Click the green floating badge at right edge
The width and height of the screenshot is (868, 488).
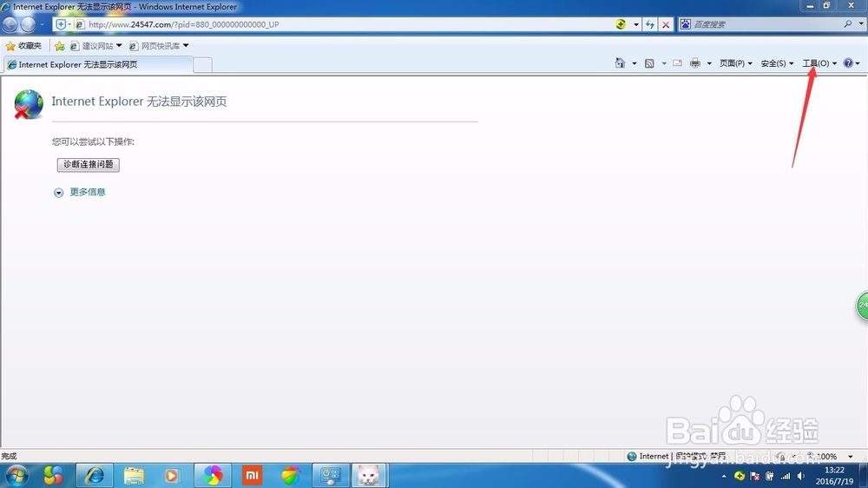click(863, 305)
